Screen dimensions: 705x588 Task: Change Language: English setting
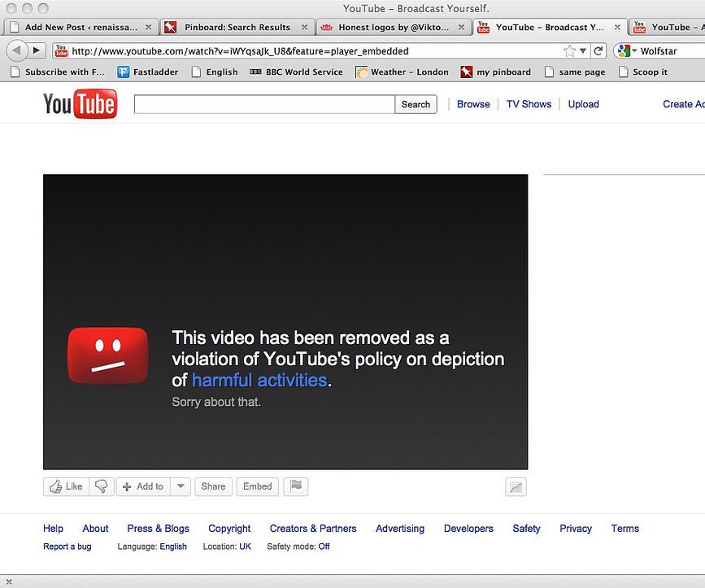coord(152,547)
